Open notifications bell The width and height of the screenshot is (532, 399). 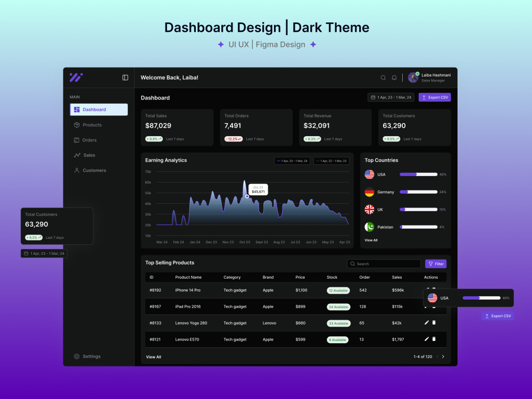[x=394, y=78]
